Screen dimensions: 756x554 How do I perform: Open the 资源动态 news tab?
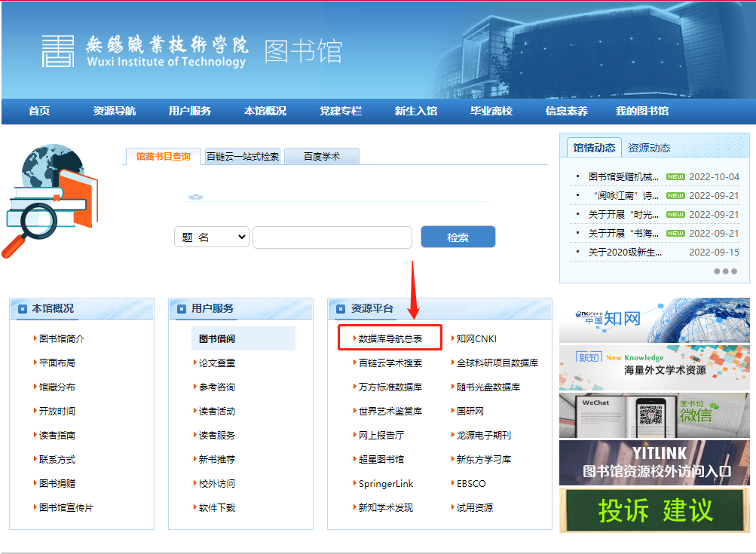click(x=649, y=147)
